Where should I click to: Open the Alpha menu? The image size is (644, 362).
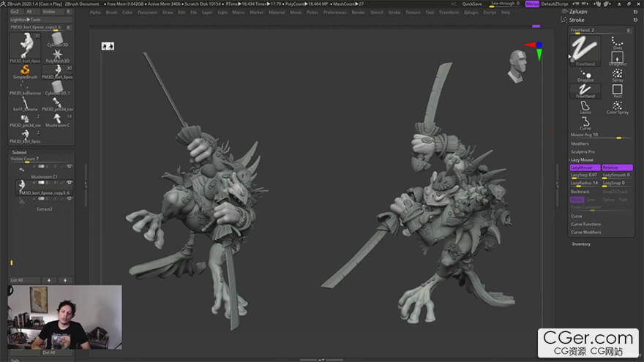pos(95,12)
